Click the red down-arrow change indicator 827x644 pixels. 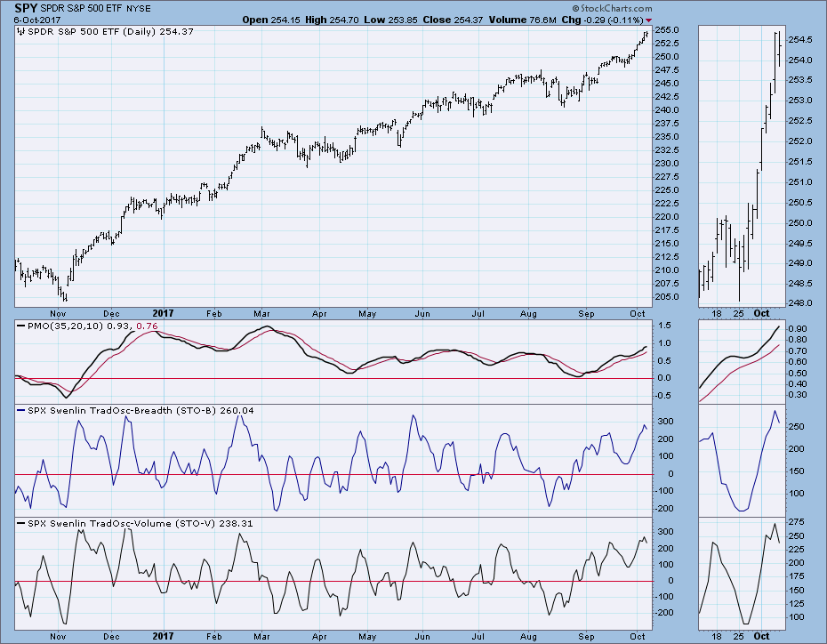point(649,20)
